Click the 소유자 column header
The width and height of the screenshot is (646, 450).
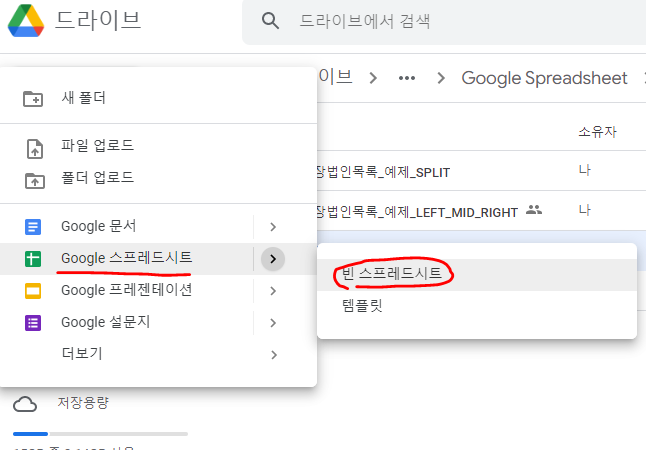pyautogui.click(x=597, y=132)
